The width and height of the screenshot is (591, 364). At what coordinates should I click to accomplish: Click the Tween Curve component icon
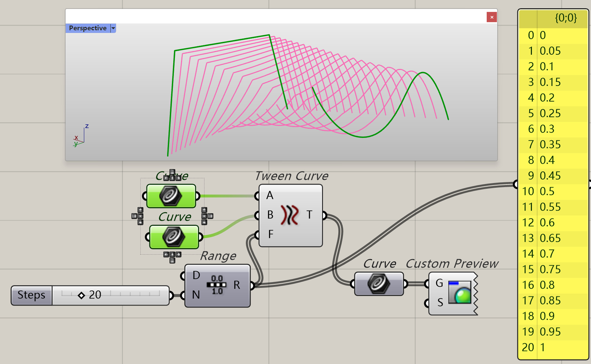[289, 215]
